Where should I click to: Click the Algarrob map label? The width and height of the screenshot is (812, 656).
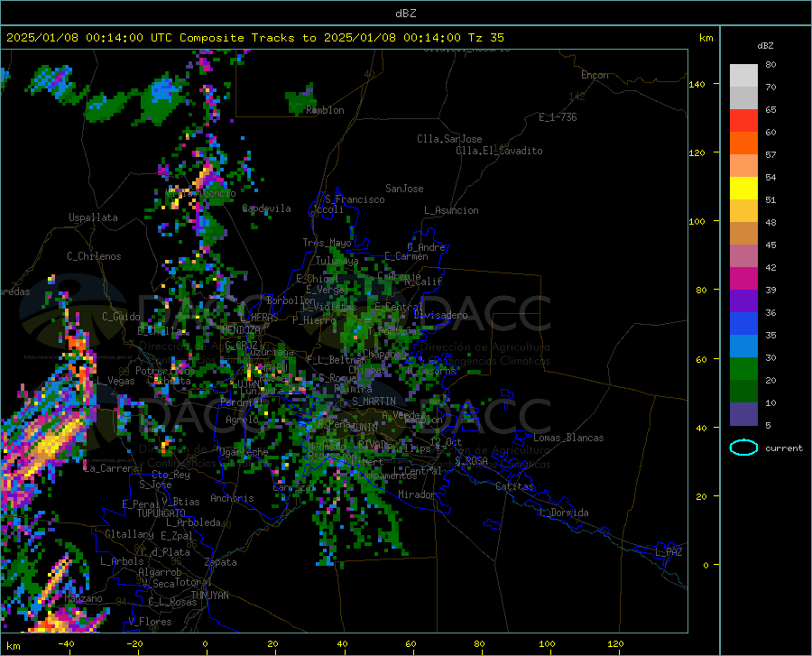click(160, 572)
